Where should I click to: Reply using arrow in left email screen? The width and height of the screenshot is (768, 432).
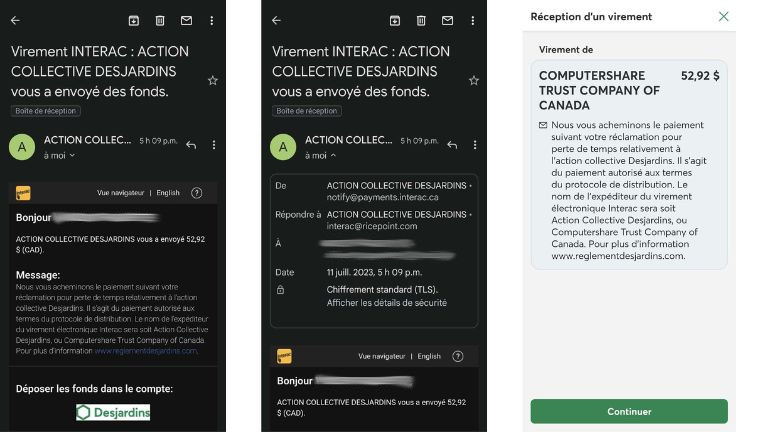191,145
